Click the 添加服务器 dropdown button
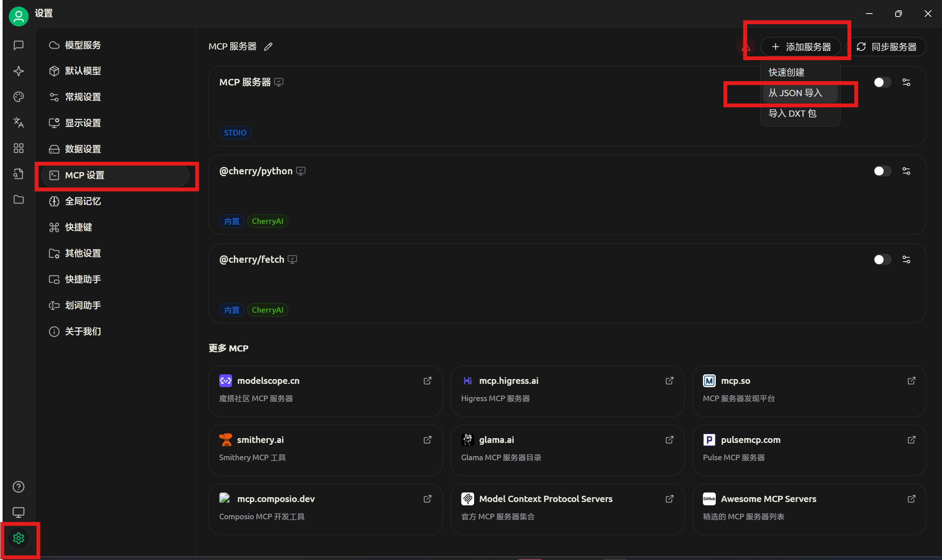This screenshot has height=560, width=942. [x=800, y=47]
